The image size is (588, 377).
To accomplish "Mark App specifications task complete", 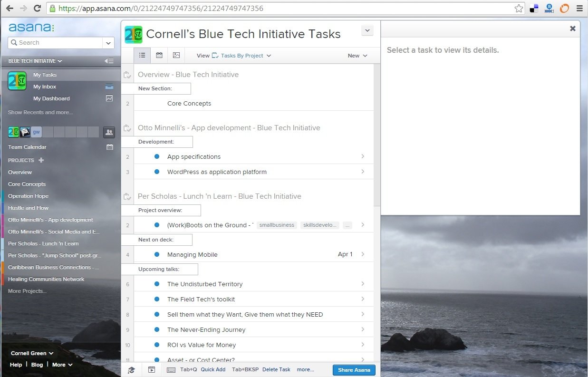I will pyautogui.click(x=157, y=156).
